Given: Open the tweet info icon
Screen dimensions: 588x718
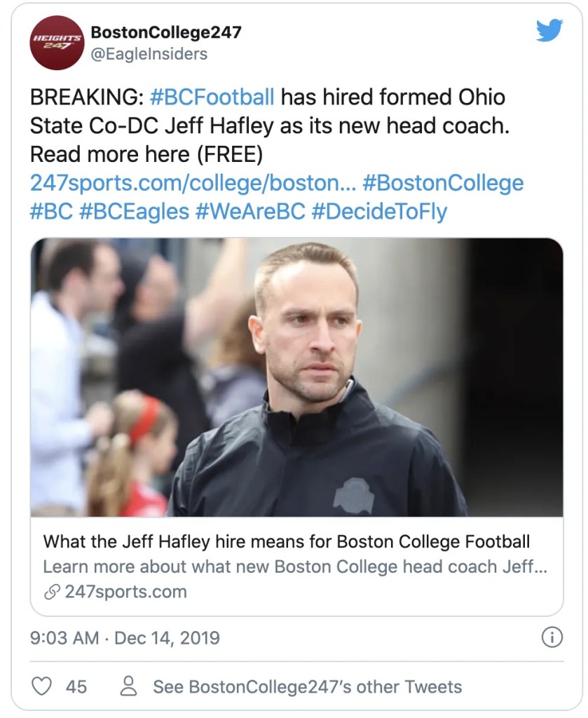Looking at the screenshot, I should [x=552, y=637].
